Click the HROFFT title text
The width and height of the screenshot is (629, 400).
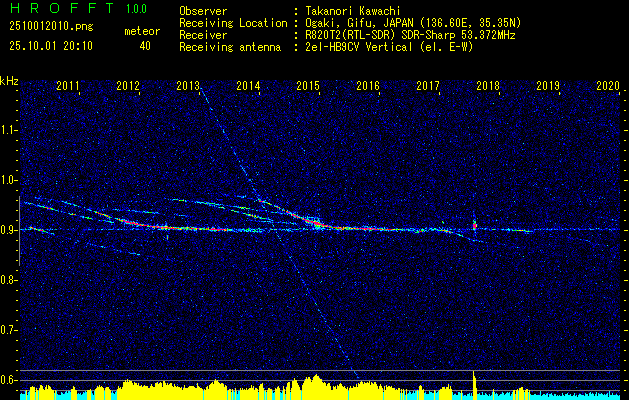(x=62, y=8)
